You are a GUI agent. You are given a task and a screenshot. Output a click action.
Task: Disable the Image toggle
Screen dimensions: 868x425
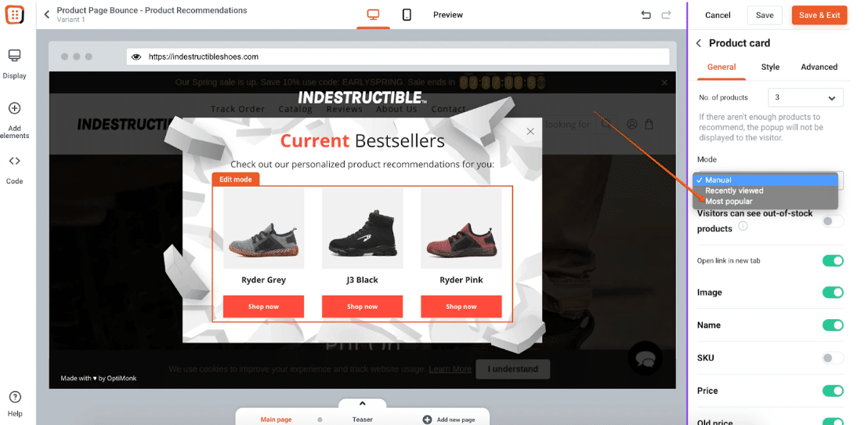click(832, 292)
